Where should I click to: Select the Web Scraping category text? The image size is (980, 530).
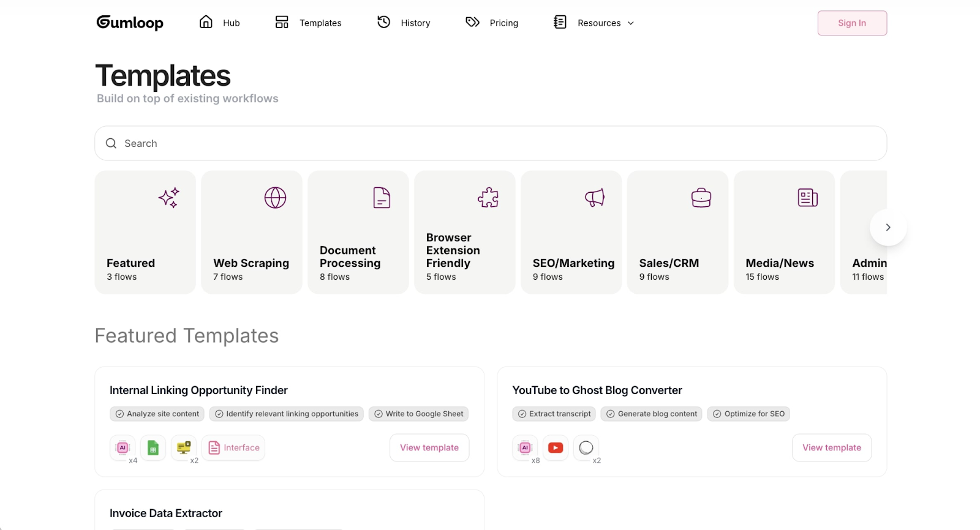[x=251, y=263]
